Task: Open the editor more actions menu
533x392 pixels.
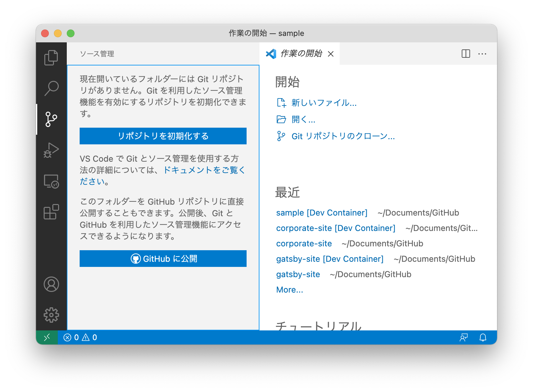Action: [x=482, y=54]
